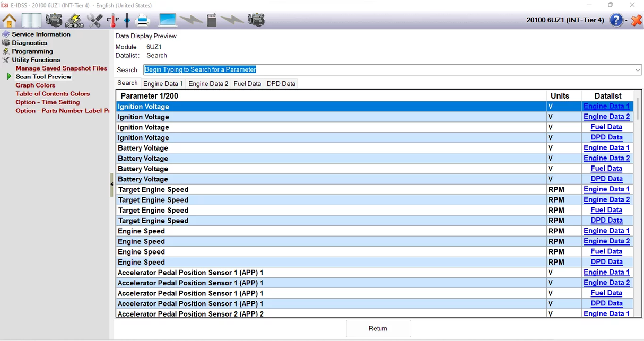Click the printer icon in toolbar
This screenshot has height=341, width=644.
[143, 20]
